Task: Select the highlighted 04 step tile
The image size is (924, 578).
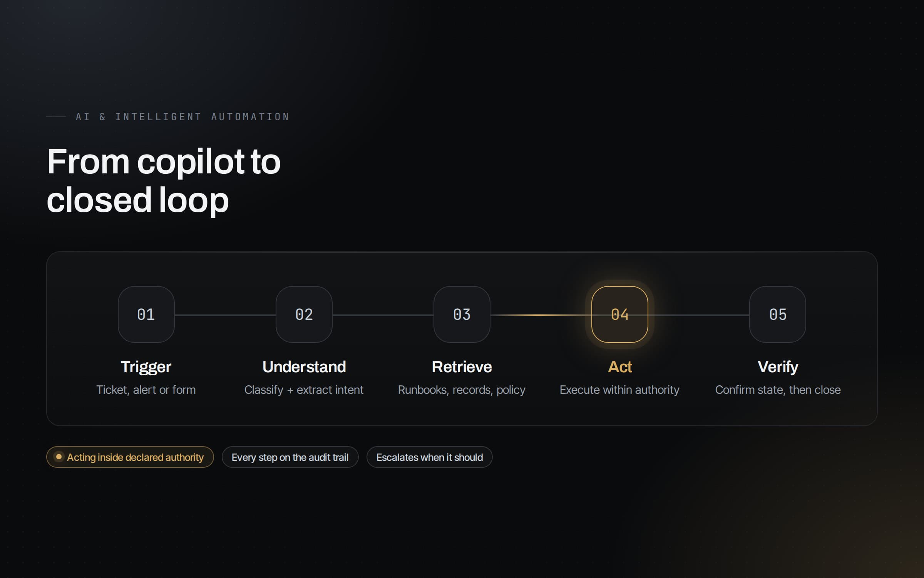Action: pos(619,314)
